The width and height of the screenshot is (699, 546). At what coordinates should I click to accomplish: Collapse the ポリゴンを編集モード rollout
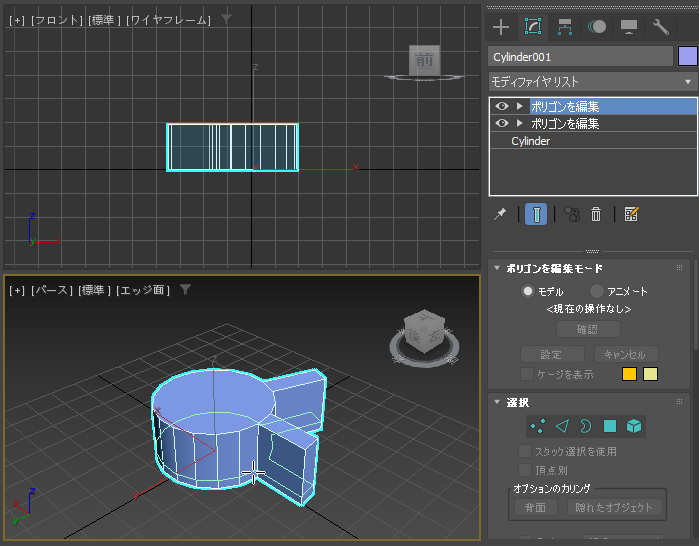(x=497, y=268)
